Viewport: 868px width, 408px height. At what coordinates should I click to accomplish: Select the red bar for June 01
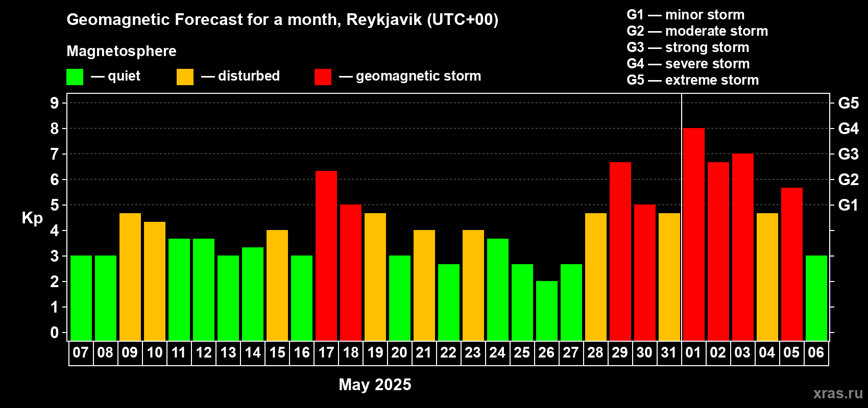tap(694, 235)
